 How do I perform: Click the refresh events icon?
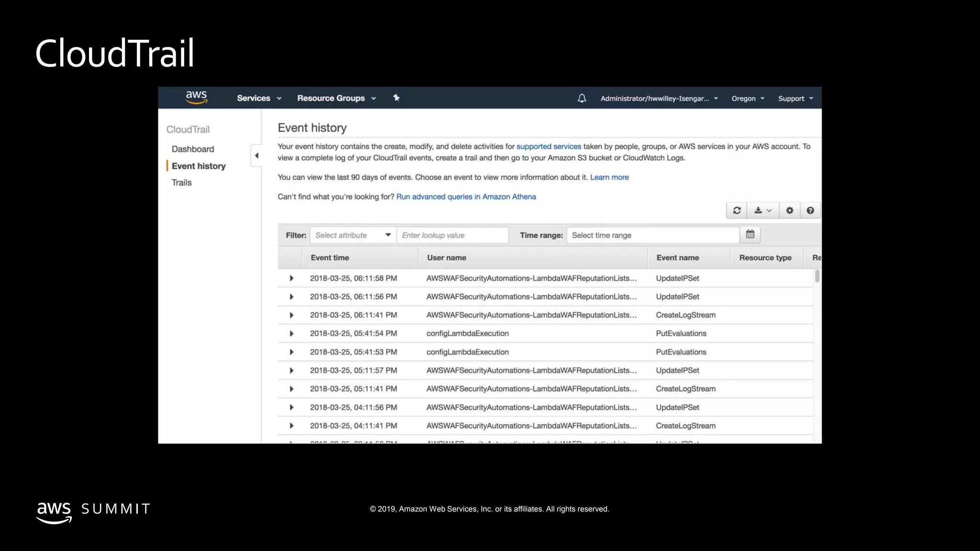pos(737,210)
